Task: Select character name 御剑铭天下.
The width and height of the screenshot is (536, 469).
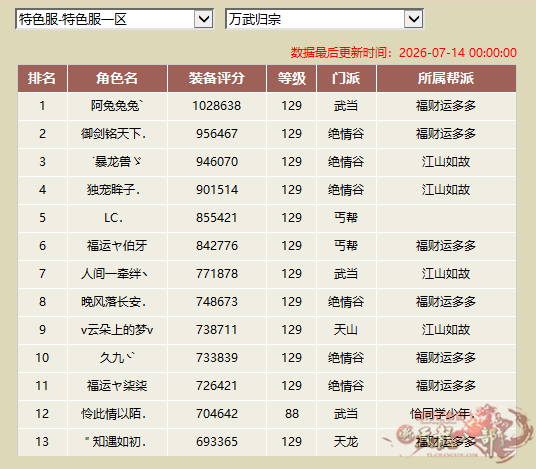Action: [x=113, y=134]
